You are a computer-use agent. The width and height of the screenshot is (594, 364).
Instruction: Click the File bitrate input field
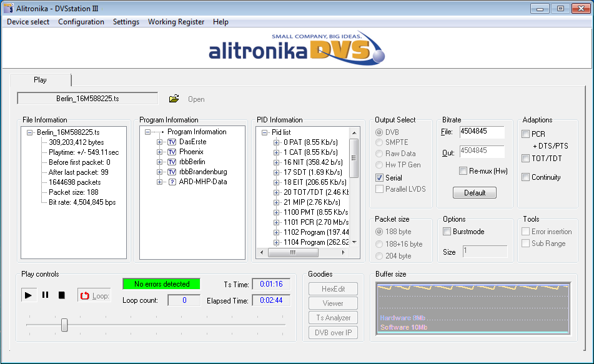pyautogui.click(x=482, y=132)
